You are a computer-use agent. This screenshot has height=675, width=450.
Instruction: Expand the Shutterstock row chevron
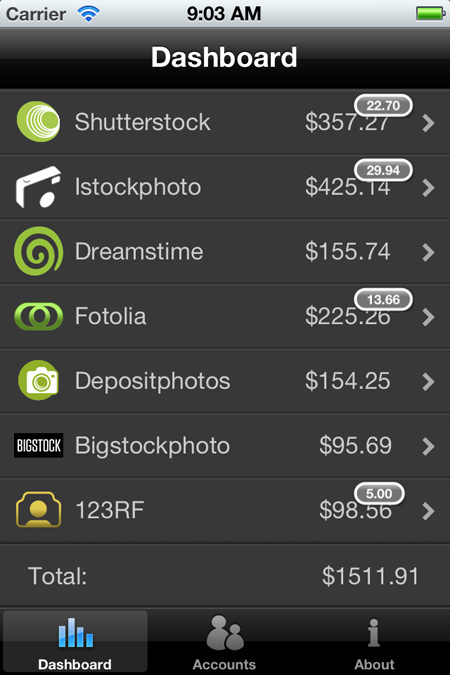click(x=428, y=123)
